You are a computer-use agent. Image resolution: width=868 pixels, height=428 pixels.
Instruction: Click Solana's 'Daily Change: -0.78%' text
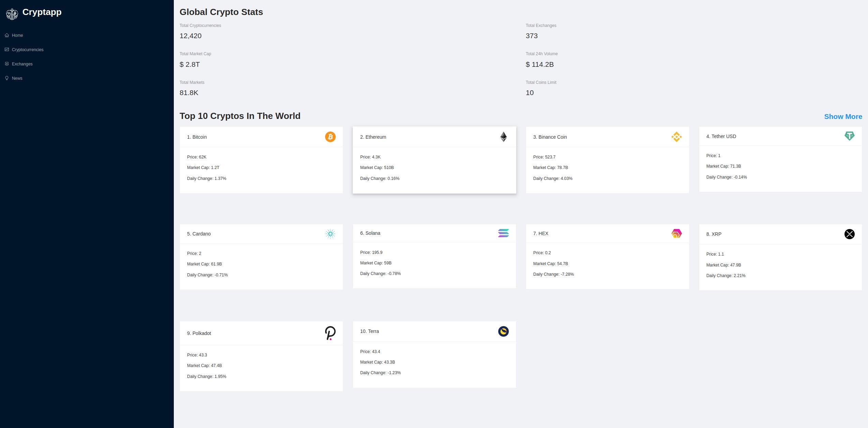coord(381,274)
